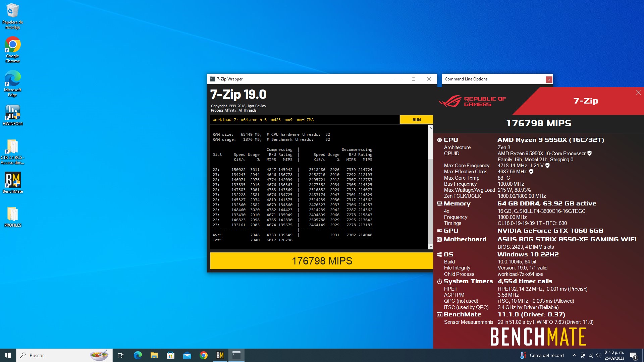Click the network tray icon
Screen dimensions: 644x362
tap(591, 355)
